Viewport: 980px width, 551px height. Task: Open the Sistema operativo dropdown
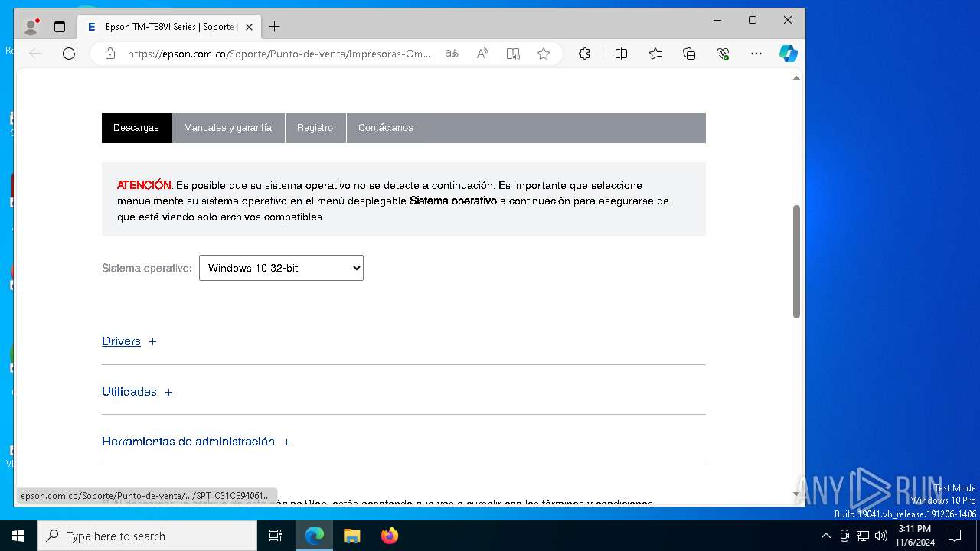click(281, 268)
